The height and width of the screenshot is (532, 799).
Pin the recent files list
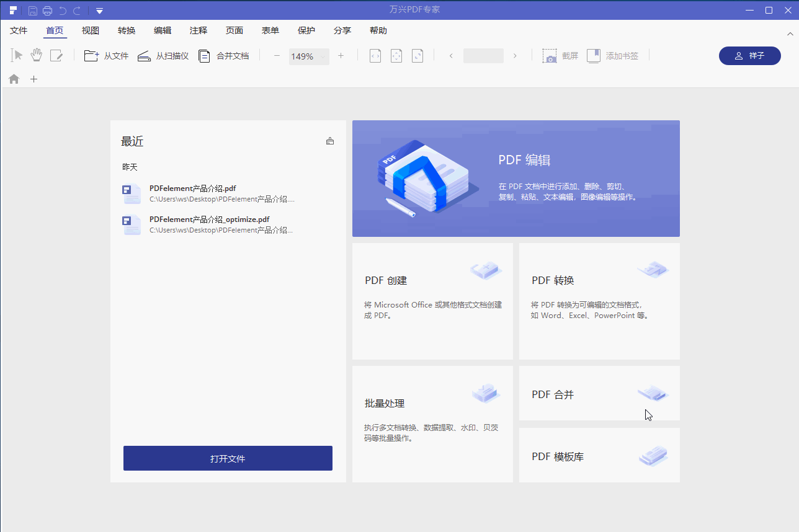[x=330, y=141]
